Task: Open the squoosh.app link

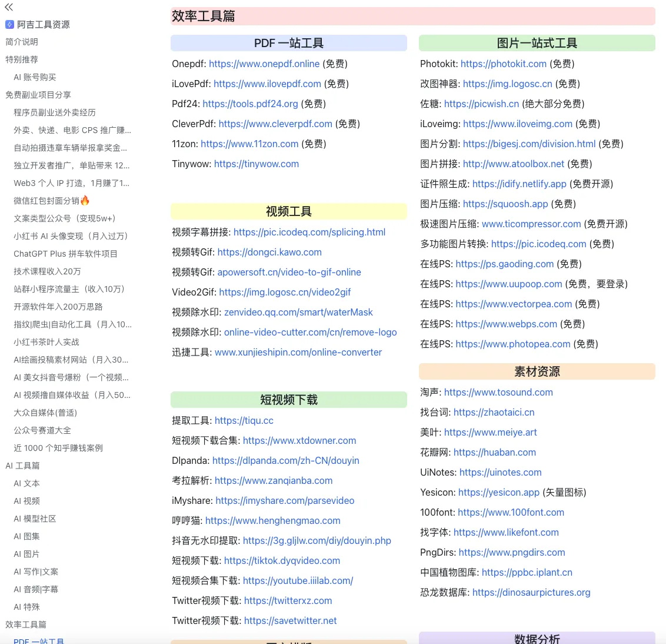Action: pyautogui.click(x=505, y=204)
